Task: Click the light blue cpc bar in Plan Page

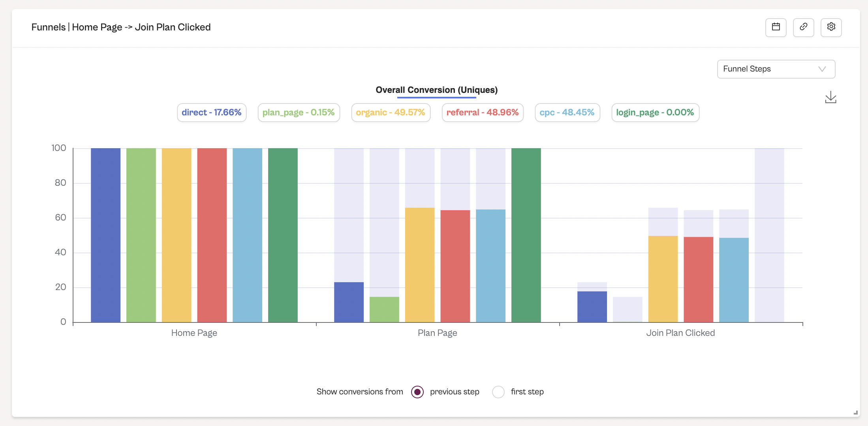Action: 490,266
